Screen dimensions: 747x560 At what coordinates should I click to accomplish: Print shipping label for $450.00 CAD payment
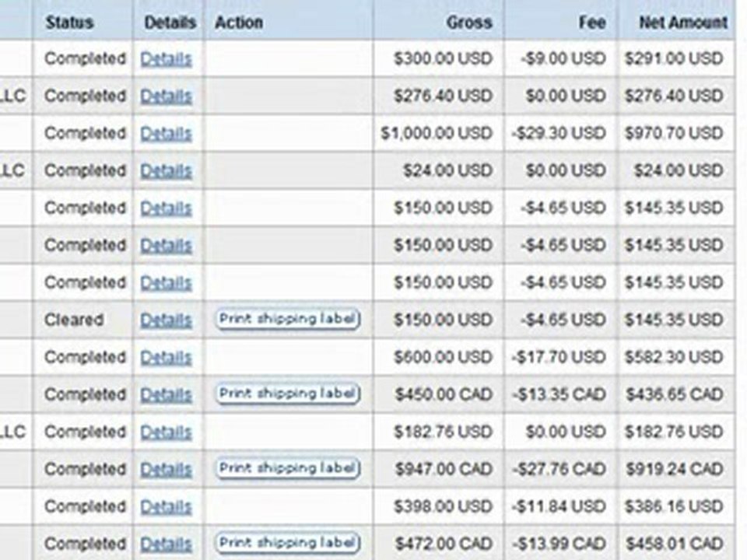pos(288,394)
